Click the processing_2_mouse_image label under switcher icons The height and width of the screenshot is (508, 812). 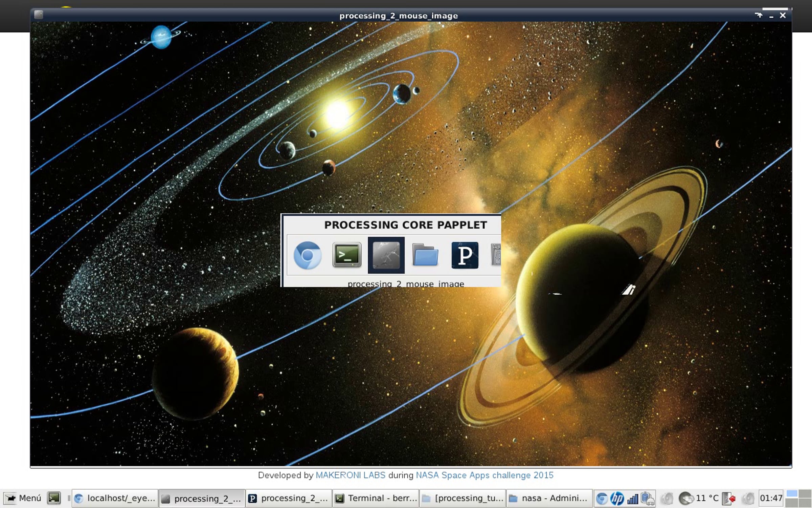(406, 284)
